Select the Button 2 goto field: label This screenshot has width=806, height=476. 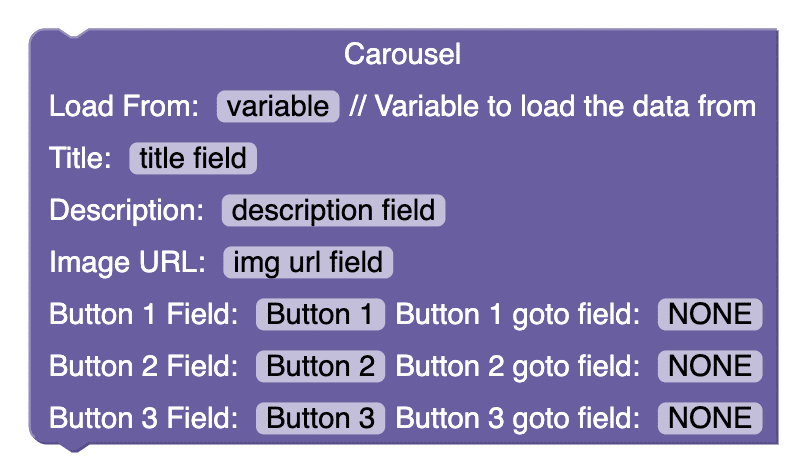pyautogui.click(x=518, y=366)
